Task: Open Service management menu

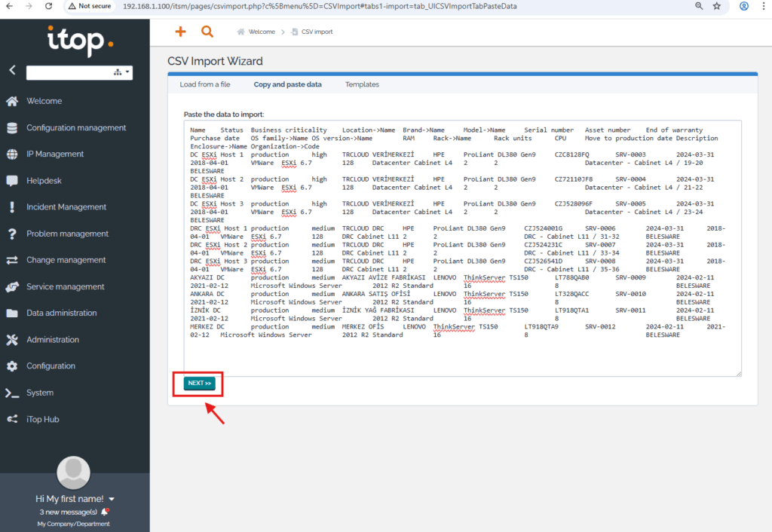Action: (65, 286)
